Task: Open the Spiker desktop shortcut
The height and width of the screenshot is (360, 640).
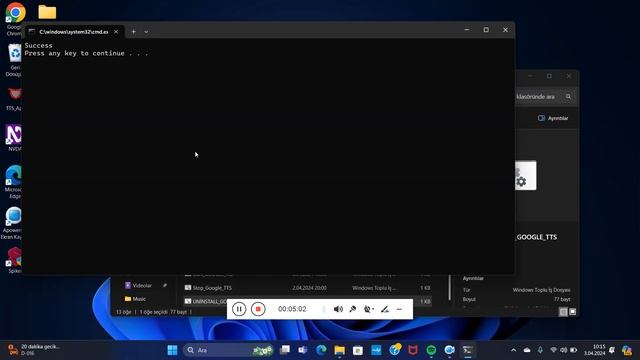Action: coord(14,260)
